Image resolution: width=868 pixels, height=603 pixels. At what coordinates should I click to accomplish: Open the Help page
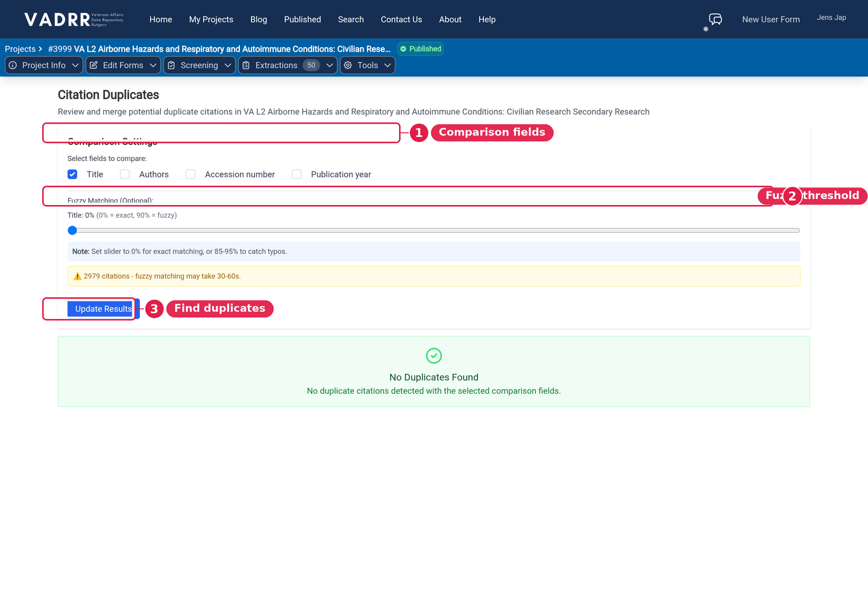click(487, 19)
